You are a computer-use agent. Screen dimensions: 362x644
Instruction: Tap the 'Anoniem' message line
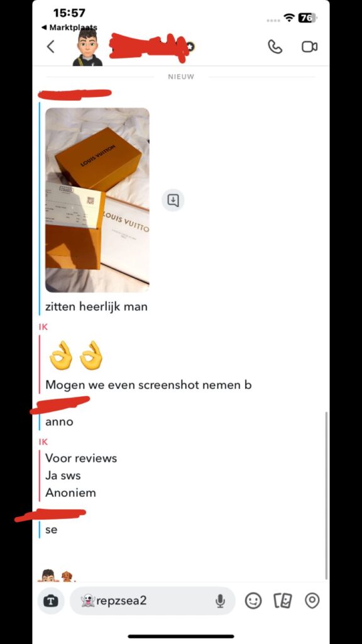pos(70,492)
